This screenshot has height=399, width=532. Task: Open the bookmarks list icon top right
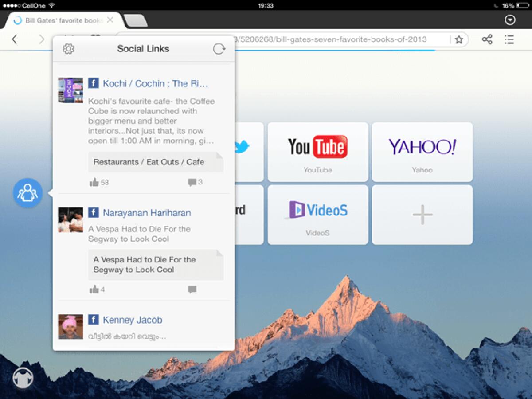point(509,39)
